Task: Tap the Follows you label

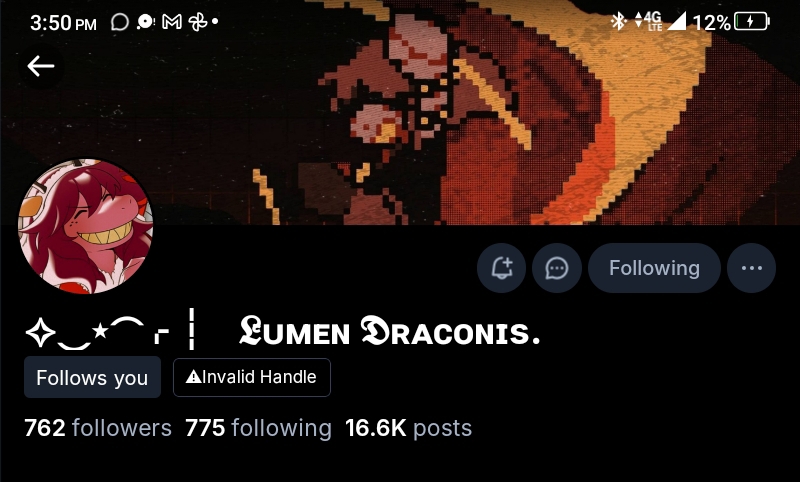Action: pos(92,377)
